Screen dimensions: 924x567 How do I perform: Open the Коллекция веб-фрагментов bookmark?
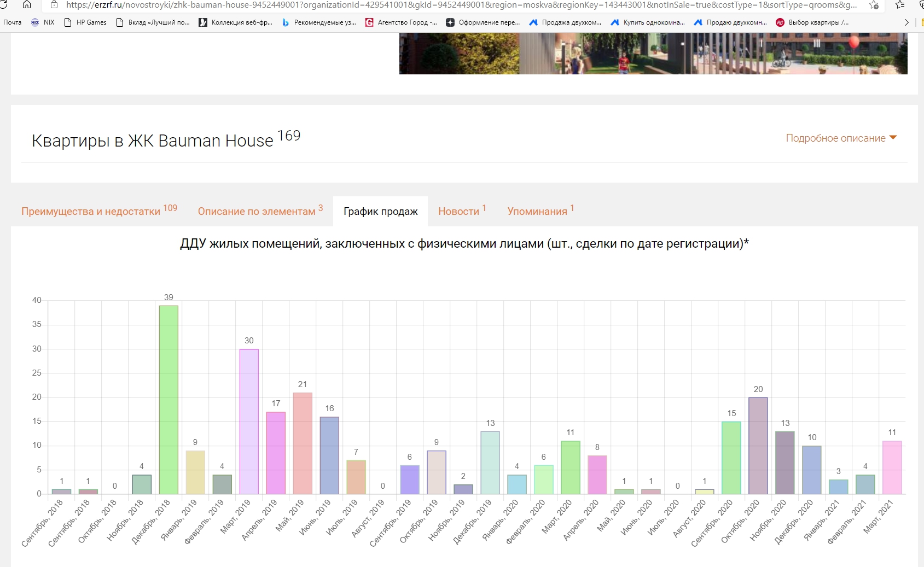click(235, 22)
